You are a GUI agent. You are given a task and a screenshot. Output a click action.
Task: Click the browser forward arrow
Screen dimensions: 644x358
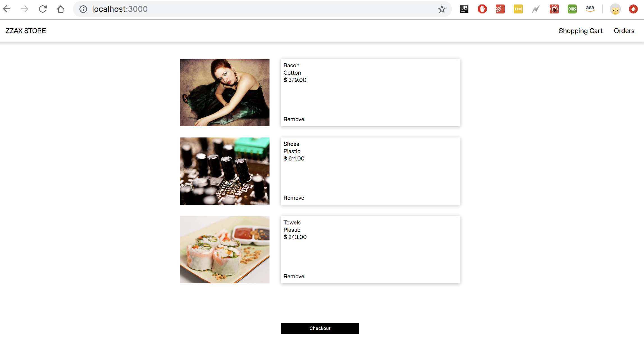point(25,9)
